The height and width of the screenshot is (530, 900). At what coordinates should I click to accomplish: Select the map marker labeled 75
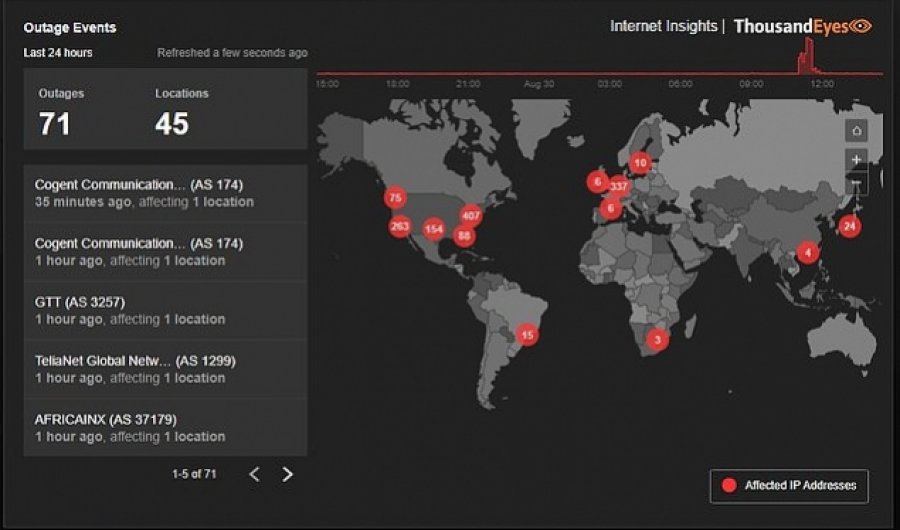point(395,198)
